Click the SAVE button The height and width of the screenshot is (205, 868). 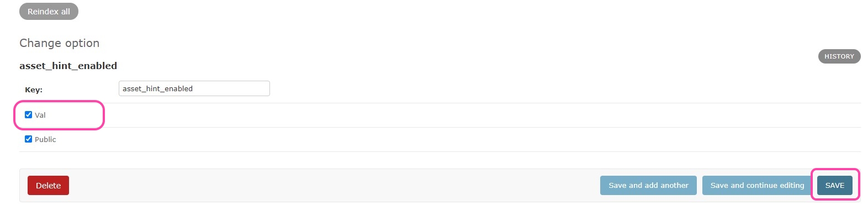[x=835, y=186]
